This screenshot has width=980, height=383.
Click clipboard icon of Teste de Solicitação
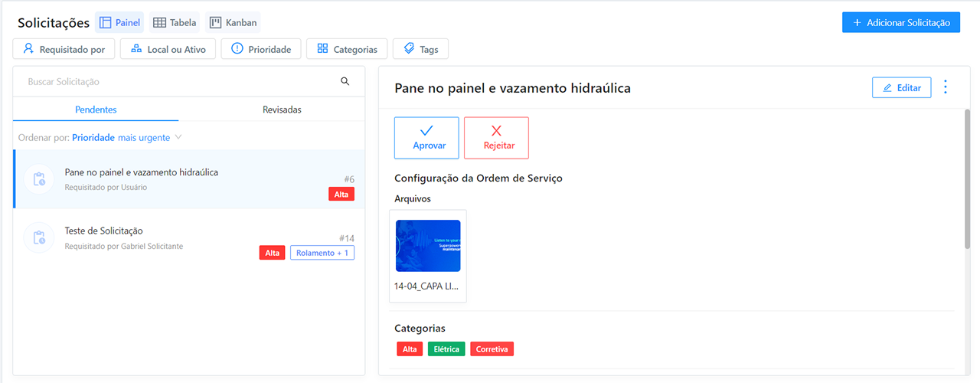click(x=39, y=237)
